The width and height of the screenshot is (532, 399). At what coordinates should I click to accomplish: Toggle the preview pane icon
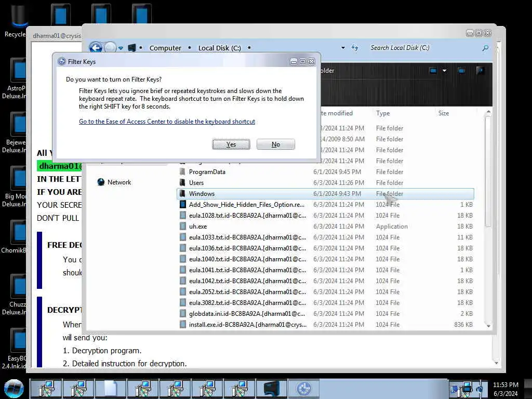point(461,71)
